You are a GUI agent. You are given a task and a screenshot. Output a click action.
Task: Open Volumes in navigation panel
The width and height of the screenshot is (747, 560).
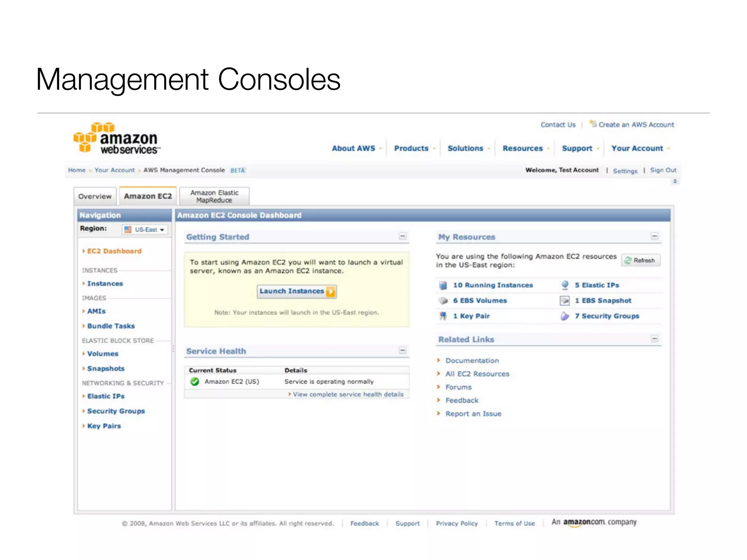(x=102, y=354)
